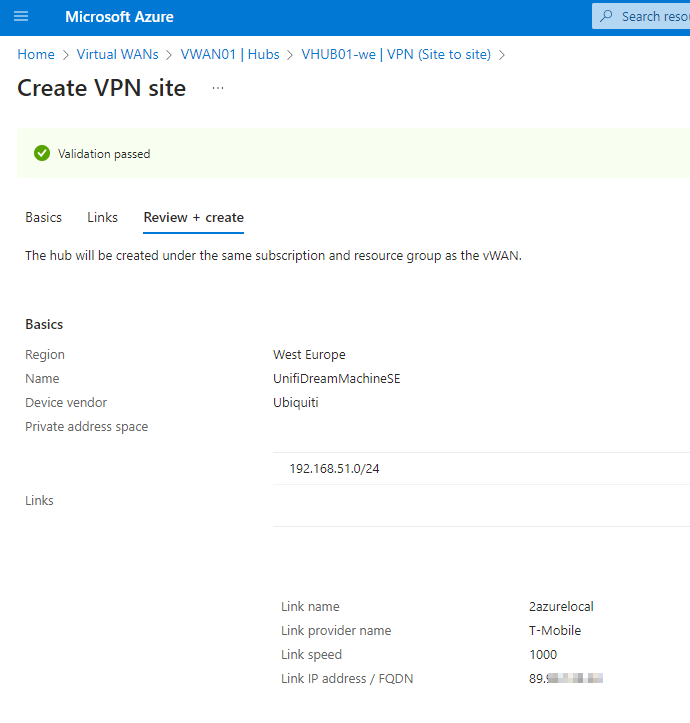This screenshot has width=690, height=723.
Task: Click the Search resources input field
Action: coord(641,16)
